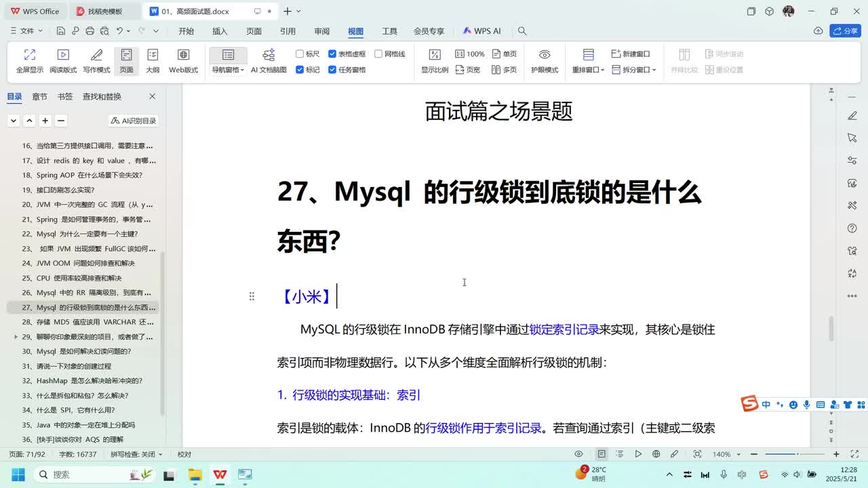Switch to 章节 tab in navigation pane
The width and height of the screenshot is (868, 488).
pos(39,96)
